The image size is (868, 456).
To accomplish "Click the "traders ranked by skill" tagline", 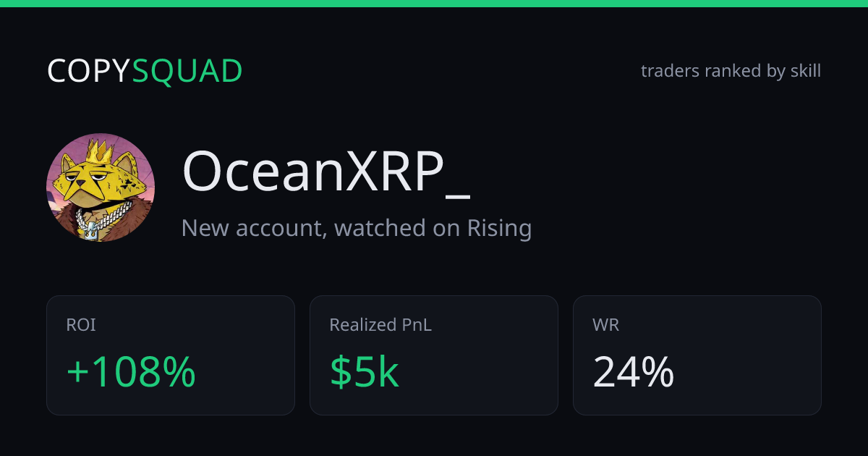I will pyautogui.click(x=731, y=71).
